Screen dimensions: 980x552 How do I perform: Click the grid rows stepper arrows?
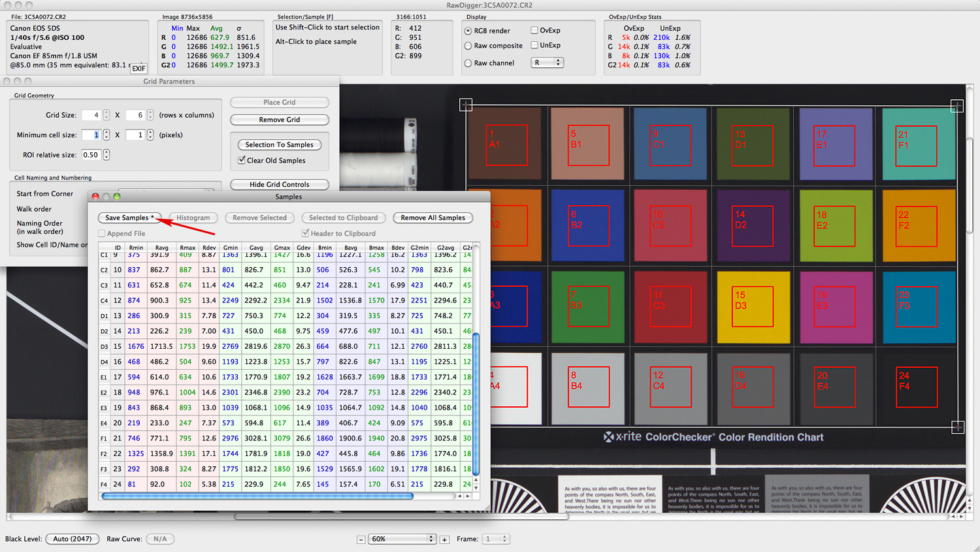click(x=106, y=115)
